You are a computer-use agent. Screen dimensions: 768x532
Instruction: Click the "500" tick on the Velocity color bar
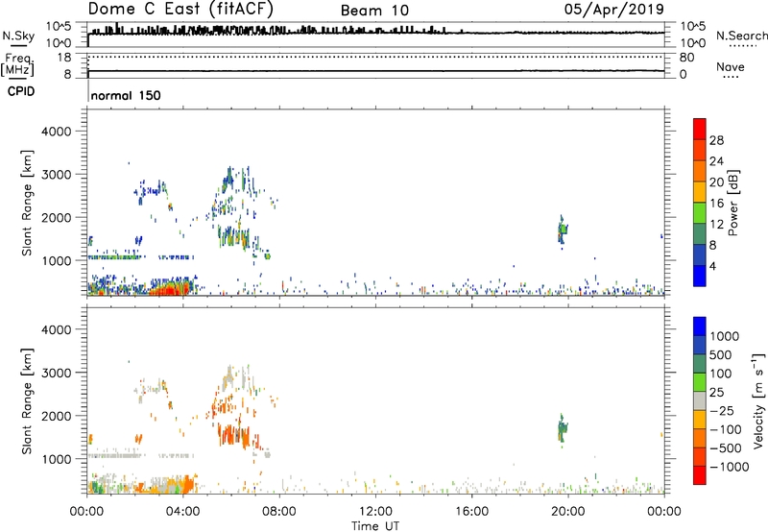tap(722, 355)
